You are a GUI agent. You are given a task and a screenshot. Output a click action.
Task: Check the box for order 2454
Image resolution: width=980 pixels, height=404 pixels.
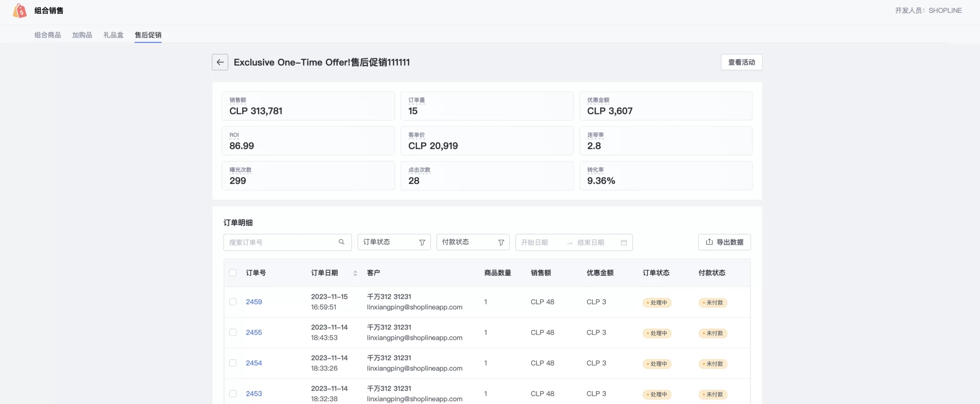[x=233, y=363]
